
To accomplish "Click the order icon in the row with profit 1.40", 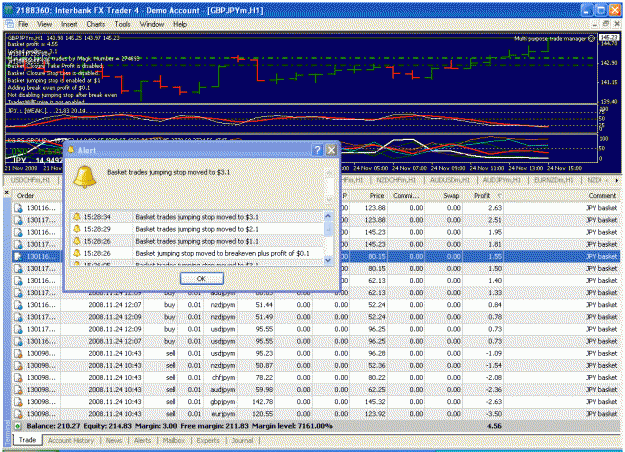I will [x=18, y=281].
